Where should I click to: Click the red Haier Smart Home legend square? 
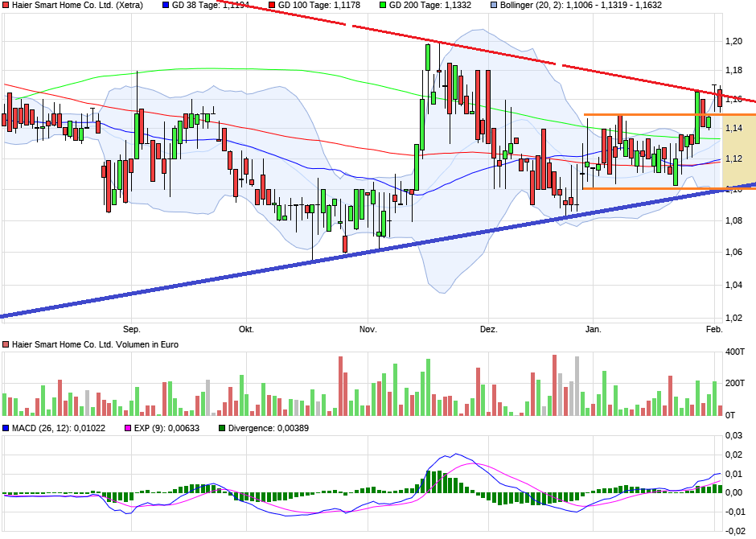tap(6, 5)
